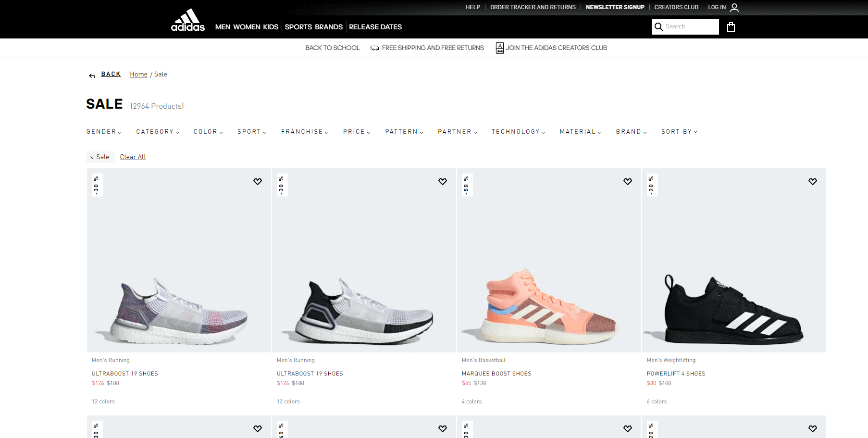
Task: Wishlist the Powerlift 4 shoes
Action: click(813, 182)
